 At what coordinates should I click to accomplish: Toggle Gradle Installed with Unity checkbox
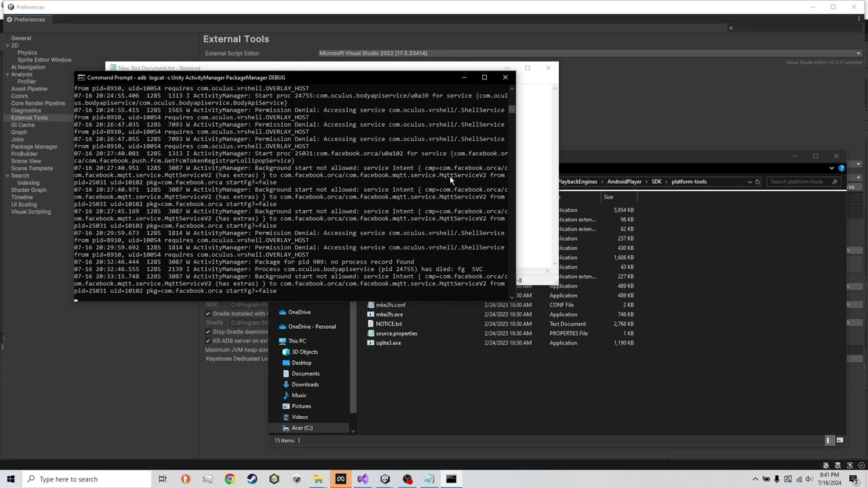[208, 314]
